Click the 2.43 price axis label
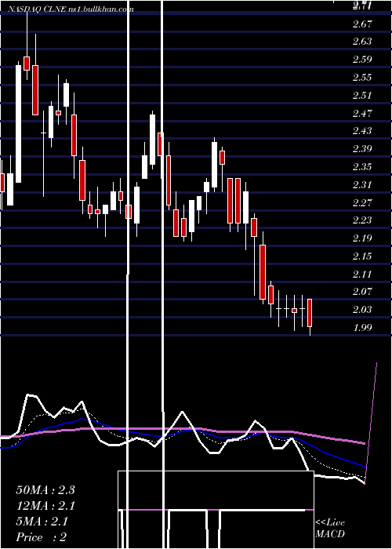392x549 pixels. tap(362, 131)
